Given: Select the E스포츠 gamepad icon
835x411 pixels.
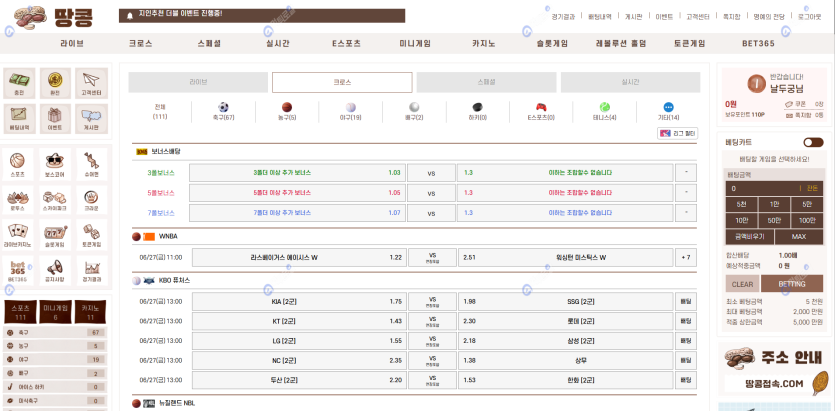Looking at the screenshot, I should (541, 107).
